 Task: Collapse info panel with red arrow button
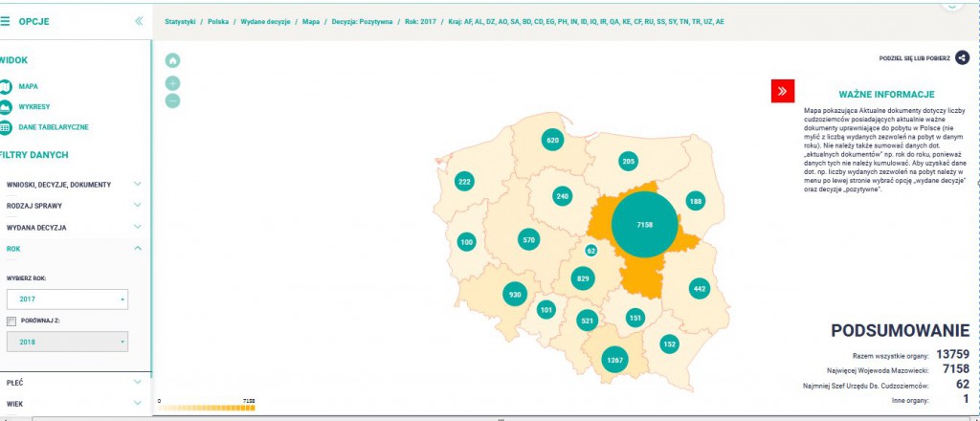click(x=782, y=91)
